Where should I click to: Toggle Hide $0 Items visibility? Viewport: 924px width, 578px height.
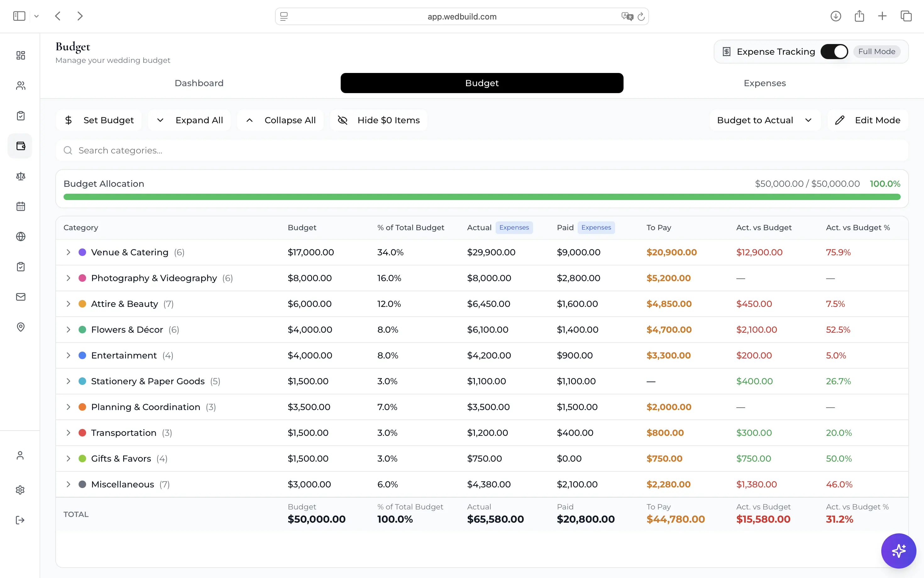tap(378, 120)
